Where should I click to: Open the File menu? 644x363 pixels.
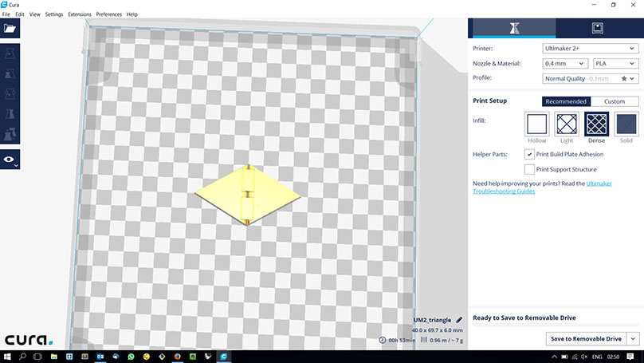point(6,14)
